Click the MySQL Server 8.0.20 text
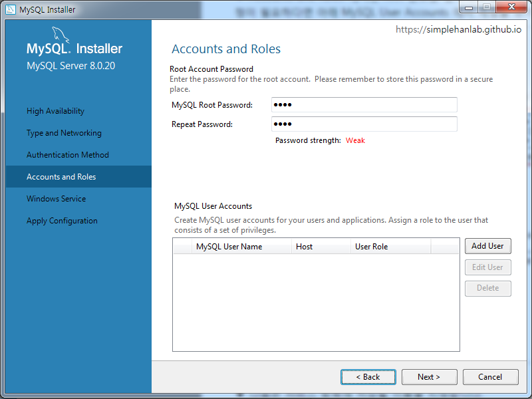The height and width of the screenshot is (399, 532). coord(70,65)
